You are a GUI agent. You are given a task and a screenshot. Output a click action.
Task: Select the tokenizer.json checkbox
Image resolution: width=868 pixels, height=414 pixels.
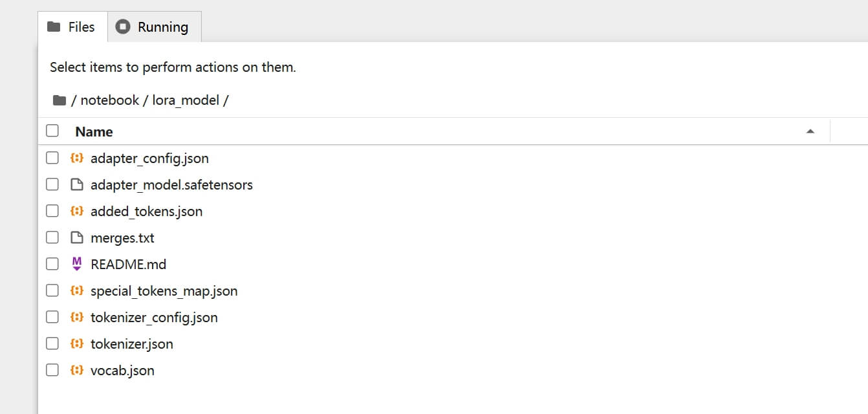[x=52, y=343]
